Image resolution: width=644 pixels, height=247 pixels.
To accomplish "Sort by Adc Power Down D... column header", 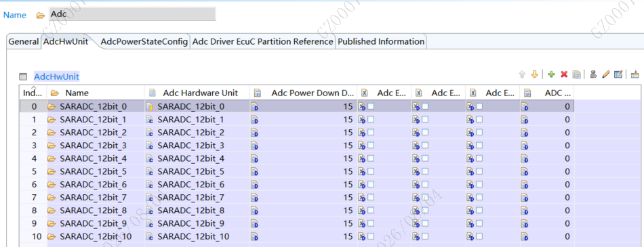I will [304, 93].
